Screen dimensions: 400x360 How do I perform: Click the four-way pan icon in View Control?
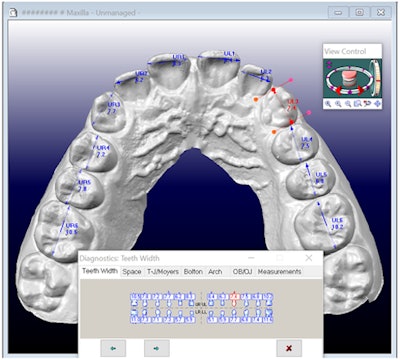[377, 104]
